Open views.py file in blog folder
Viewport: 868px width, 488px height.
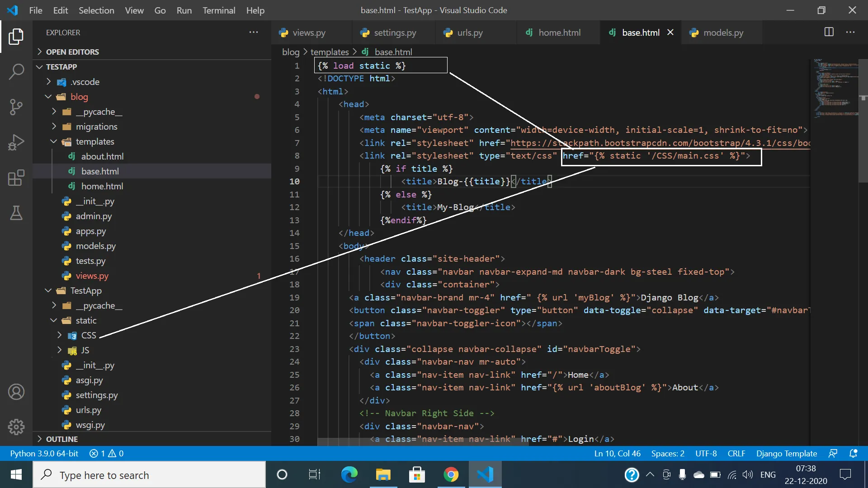(x=92, y=276)
